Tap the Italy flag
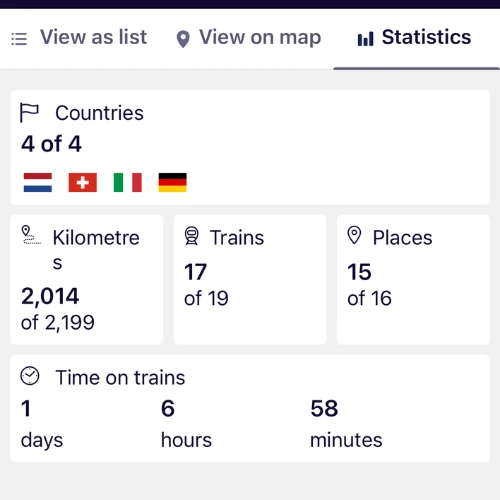Image resolution: width=500 pixels, height=500 pixels. pos(128,182)
